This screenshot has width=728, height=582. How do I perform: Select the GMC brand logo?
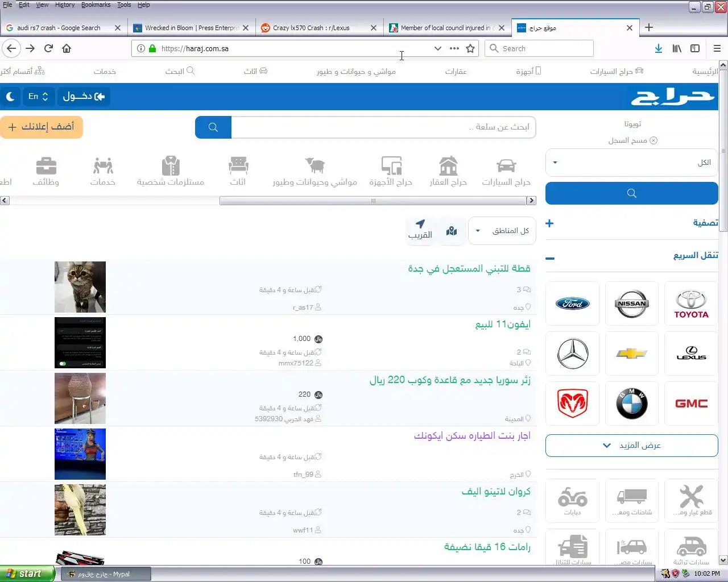tap(691, 404)
